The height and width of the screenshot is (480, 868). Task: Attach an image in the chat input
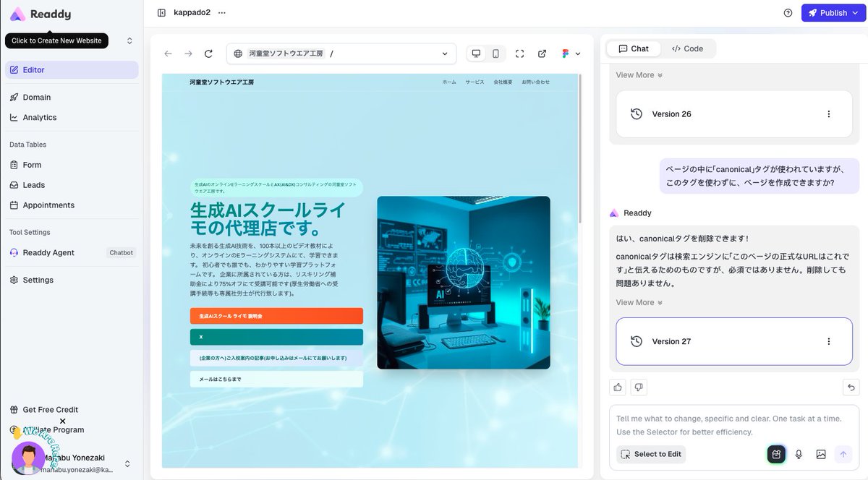(x=820, y=454)
